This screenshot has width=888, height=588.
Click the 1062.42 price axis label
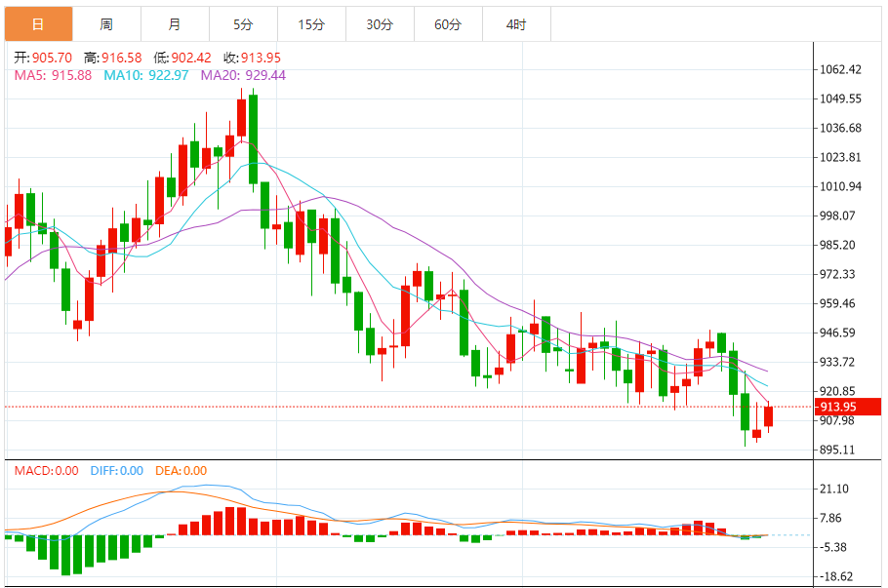click(840, 69)
